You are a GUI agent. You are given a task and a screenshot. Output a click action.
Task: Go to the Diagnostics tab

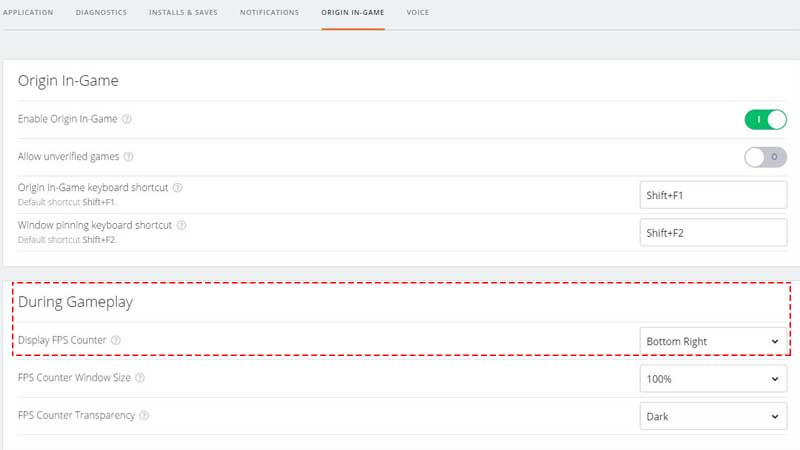pyautogui.click(x=101, y=13)
